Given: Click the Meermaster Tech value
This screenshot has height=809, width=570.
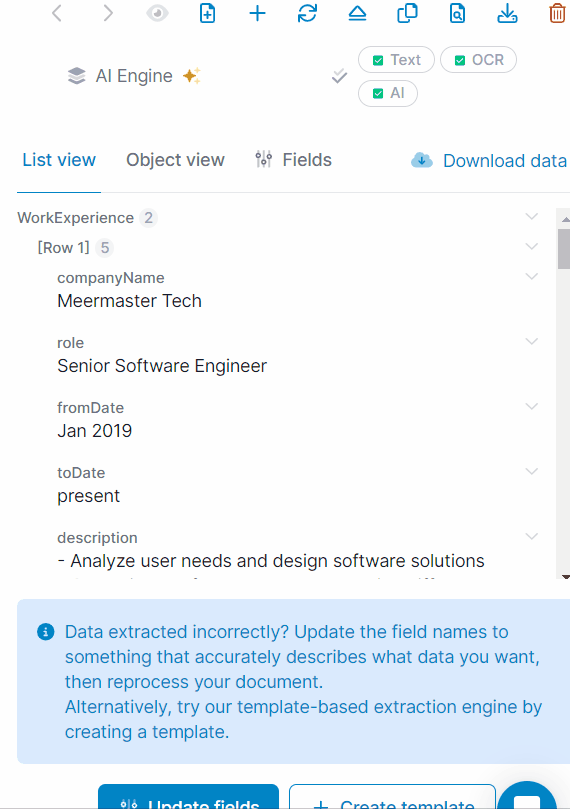Looking at the screenshot, I should (x=129, y=301).
